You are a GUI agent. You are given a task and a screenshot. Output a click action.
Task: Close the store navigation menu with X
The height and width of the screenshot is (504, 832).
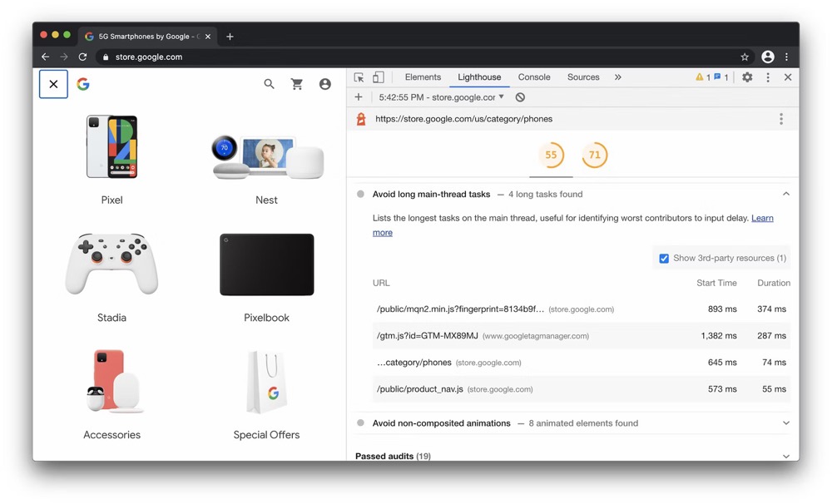coord(53,84)
